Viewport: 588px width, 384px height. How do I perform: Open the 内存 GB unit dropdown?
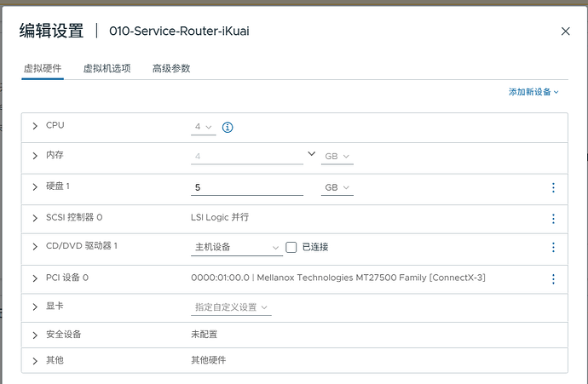[x=337, y=156]
